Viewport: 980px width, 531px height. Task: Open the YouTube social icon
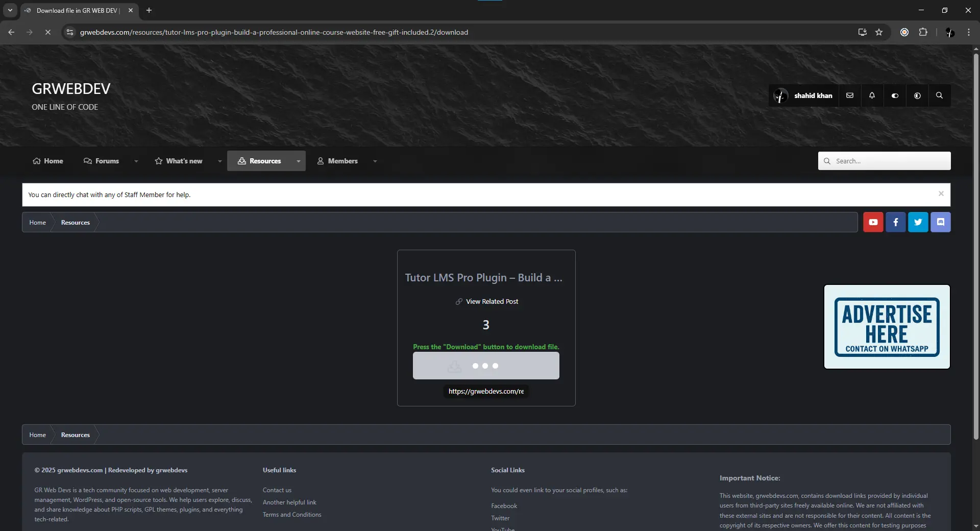click(x=873, y=222)
